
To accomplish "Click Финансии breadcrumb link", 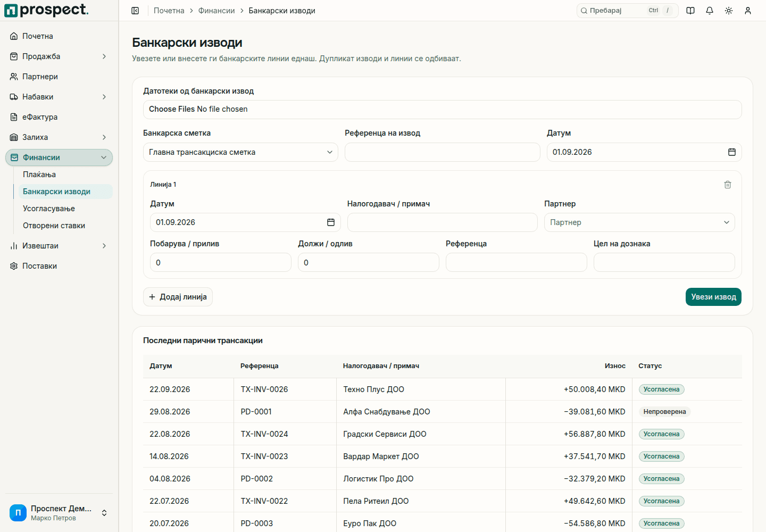I will (x=217, y=11).
